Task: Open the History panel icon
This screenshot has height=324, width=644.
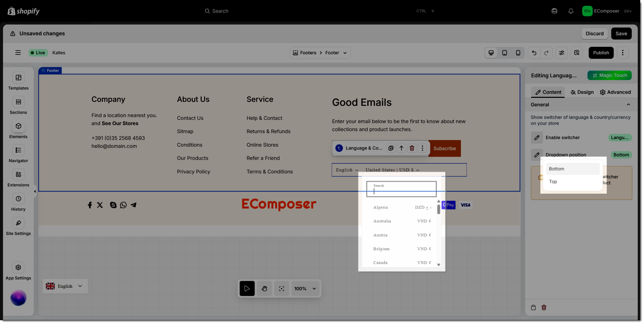Action: [18, 199]
